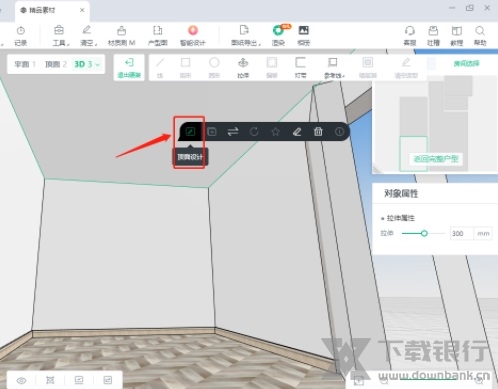
Task: Click the green exit hard decoration button
Action: (129, 68)
